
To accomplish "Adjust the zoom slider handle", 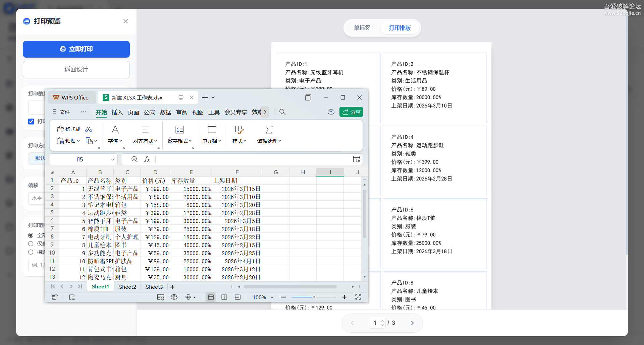I will click(314, 297).
